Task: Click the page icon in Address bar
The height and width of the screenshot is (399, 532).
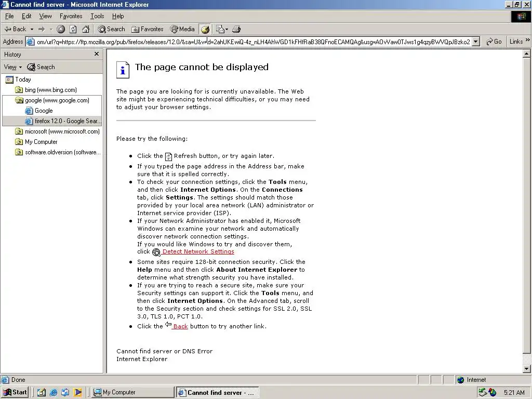Action: click(31, 42)
